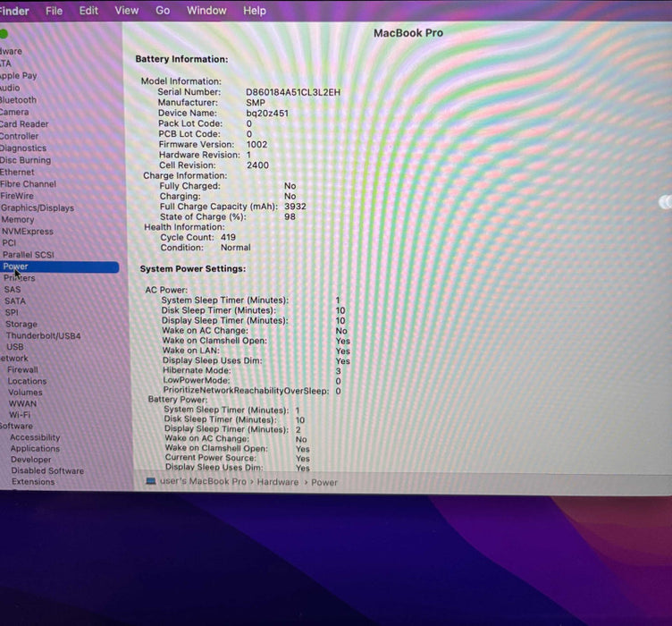Select Graphics/Displays in sidebar
Screen dimensions: 672x626
pyautogui.click(x=38, y=208)
